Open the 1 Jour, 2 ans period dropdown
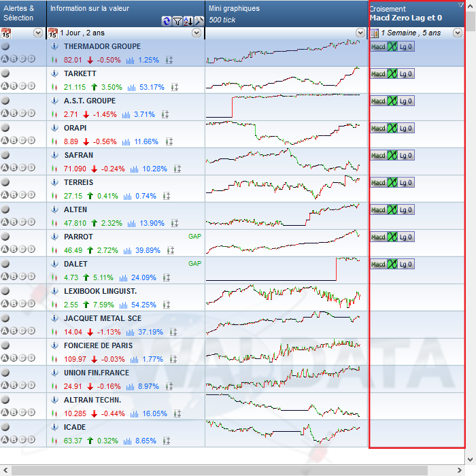This screenshot has width=476, height=476. click(197, 33)
